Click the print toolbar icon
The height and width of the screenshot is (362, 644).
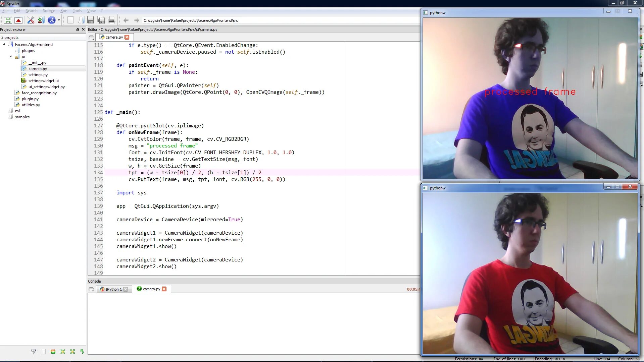[x=112, y=20]
